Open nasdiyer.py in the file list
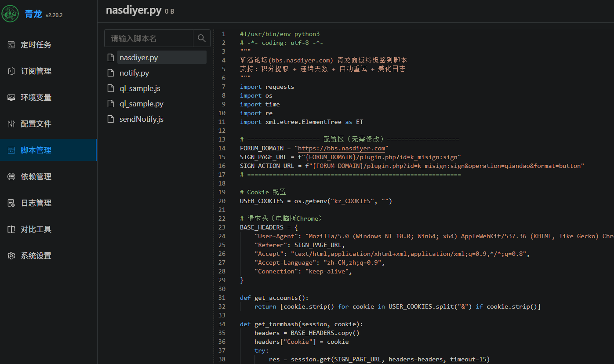 point(138,58)
